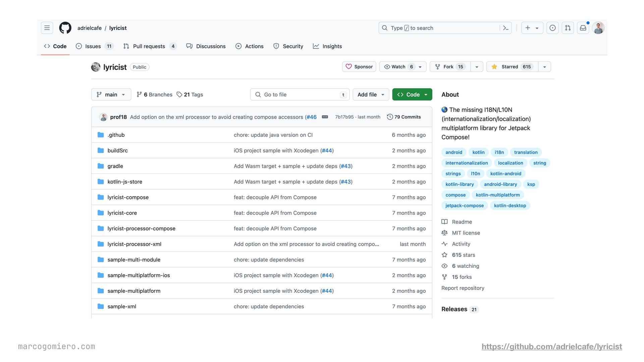This screenshot has height=362, width=644.
Task: Expand the star lists caret
Action: 545,67
